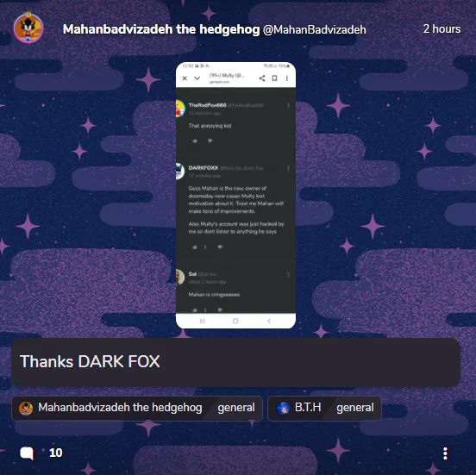
Task: Click the '10' comment count
Action: tap(56, 453)
